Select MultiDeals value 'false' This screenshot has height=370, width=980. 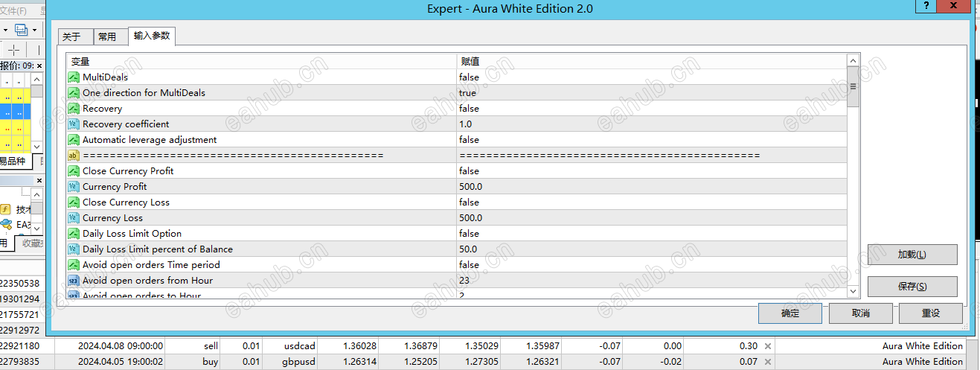pos(469,77)
